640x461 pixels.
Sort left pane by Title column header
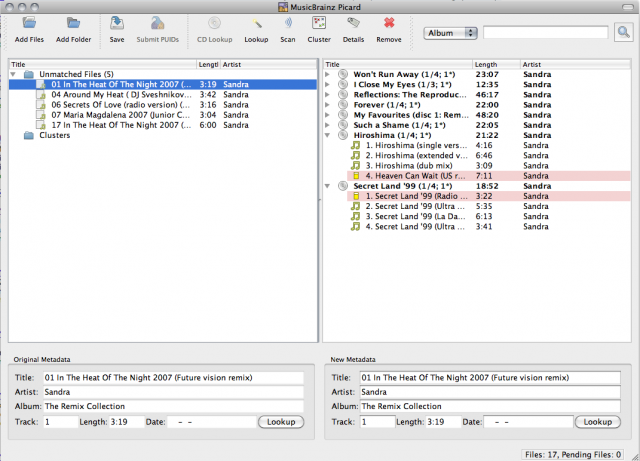click(x=103, y=65)
